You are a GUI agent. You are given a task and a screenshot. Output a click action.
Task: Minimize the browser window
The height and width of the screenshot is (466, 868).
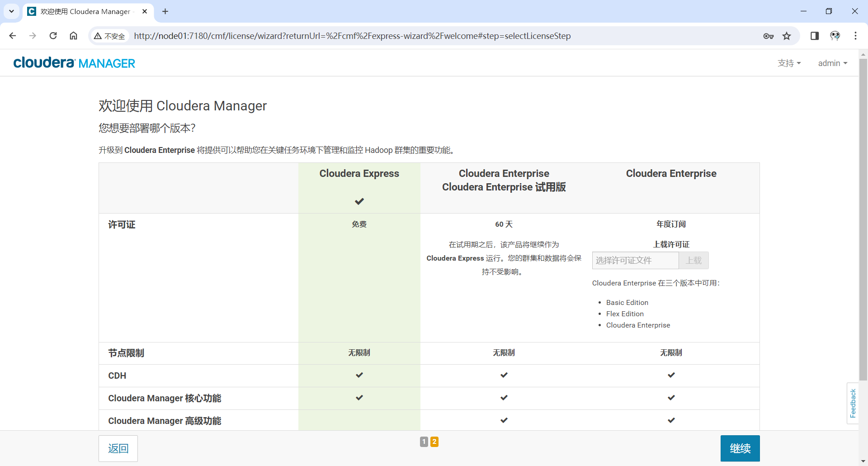(x=803, y=11)
